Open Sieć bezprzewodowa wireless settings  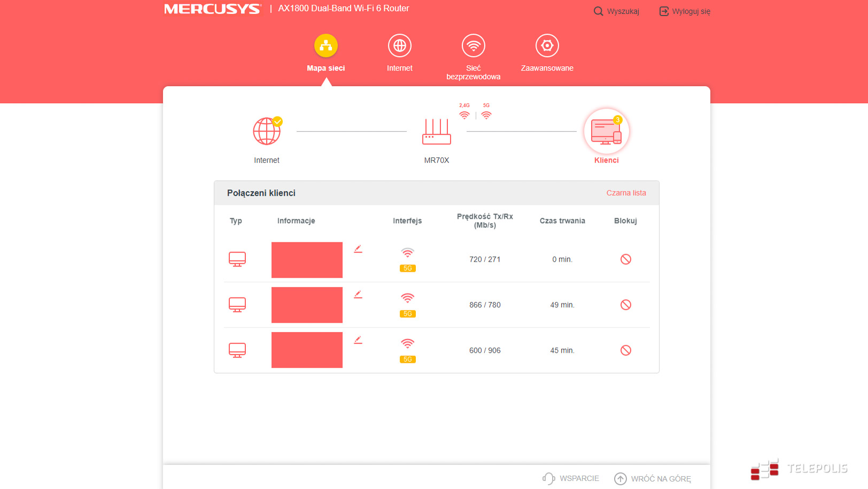coord(473,47)
